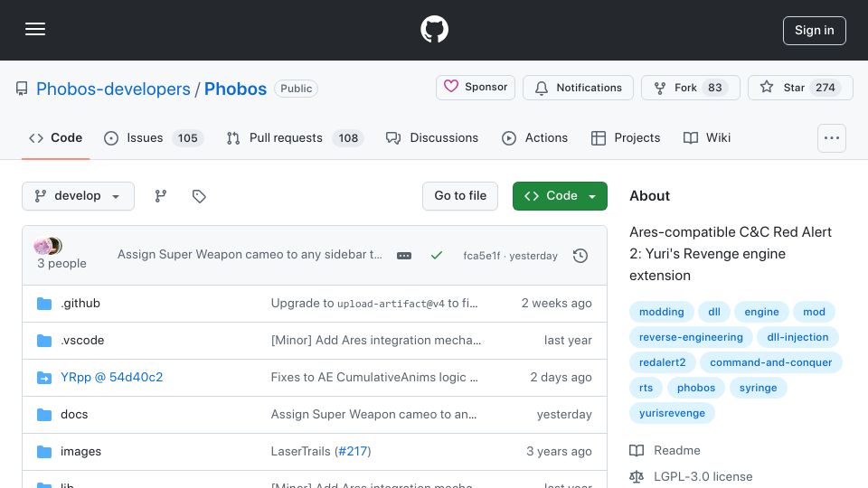This screenshot has width=868, height=488.
Task: Expand the green Code dropdown
Action: pos(560,196)
